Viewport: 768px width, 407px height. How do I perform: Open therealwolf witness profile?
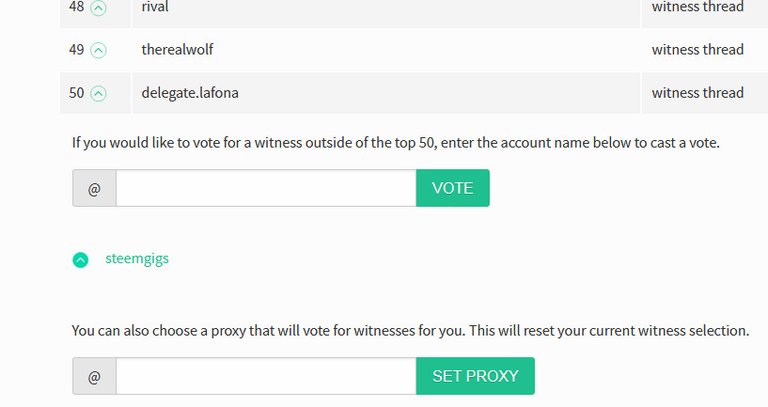click(x=177, y=50)
